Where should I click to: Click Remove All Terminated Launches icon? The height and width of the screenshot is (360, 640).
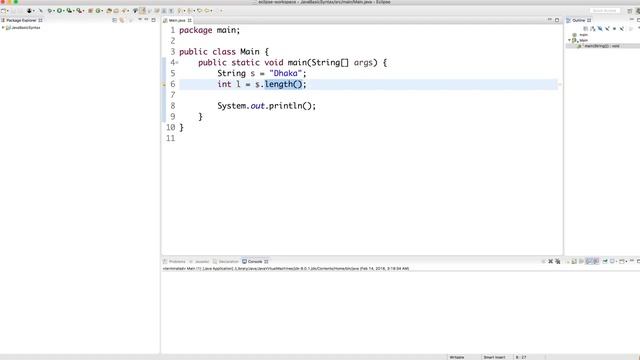tap(558, 261)
